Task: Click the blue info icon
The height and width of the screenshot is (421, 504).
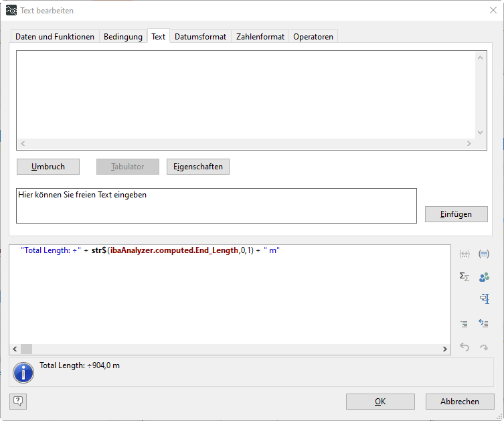Action: (23, 373)
